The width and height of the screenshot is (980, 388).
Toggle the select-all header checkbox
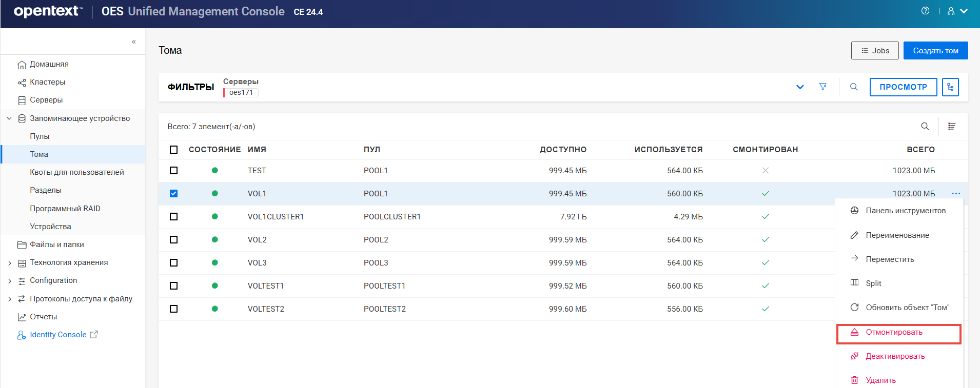pyautogui.click(x=173, y=150)
